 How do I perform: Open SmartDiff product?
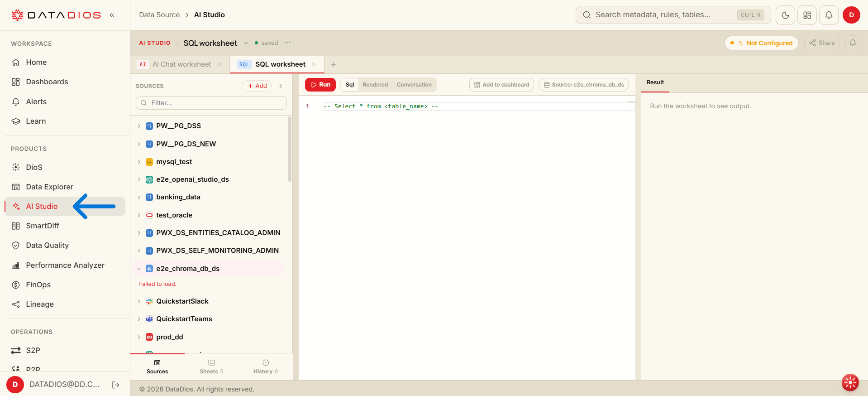coord(65,226)
